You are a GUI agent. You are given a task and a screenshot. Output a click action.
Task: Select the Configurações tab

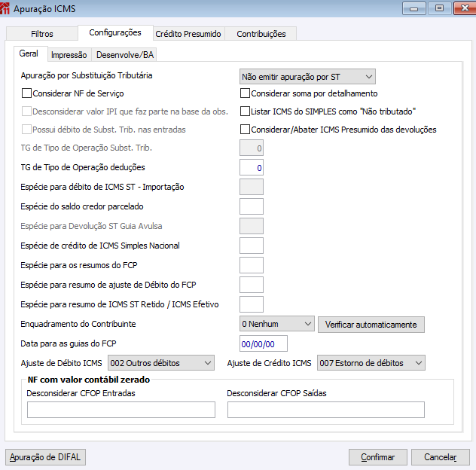pos(115,33)
